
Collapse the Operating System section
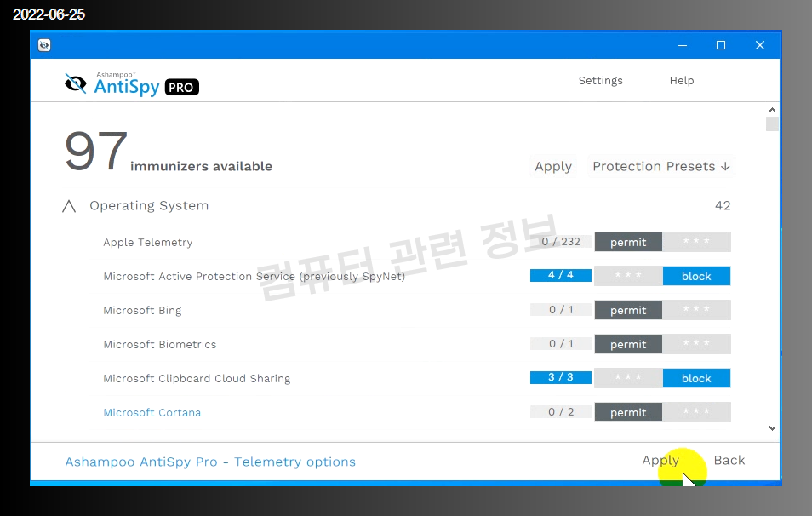click(x=69, y=206)
